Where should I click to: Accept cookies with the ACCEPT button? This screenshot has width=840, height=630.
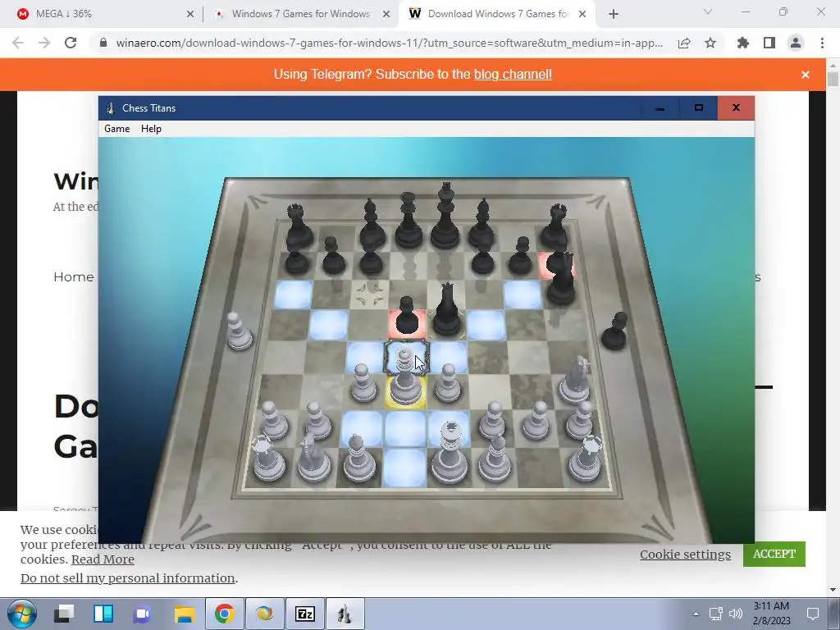774,554
